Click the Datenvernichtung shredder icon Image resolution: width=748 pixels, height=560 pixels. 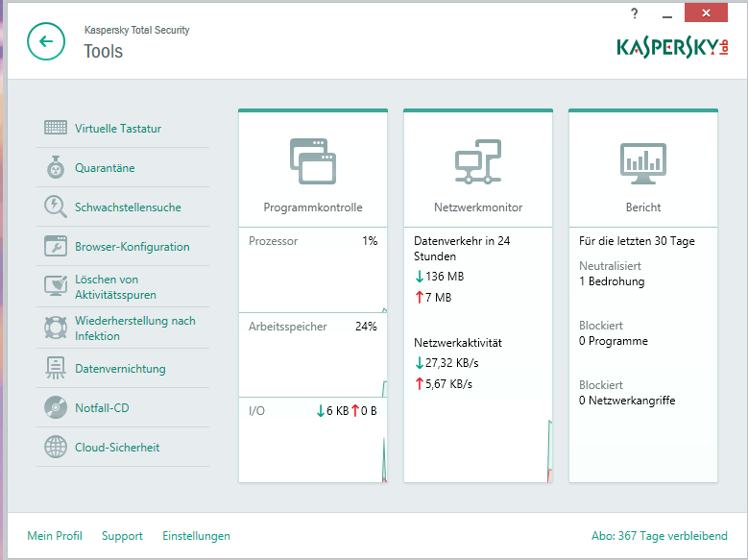56,368
